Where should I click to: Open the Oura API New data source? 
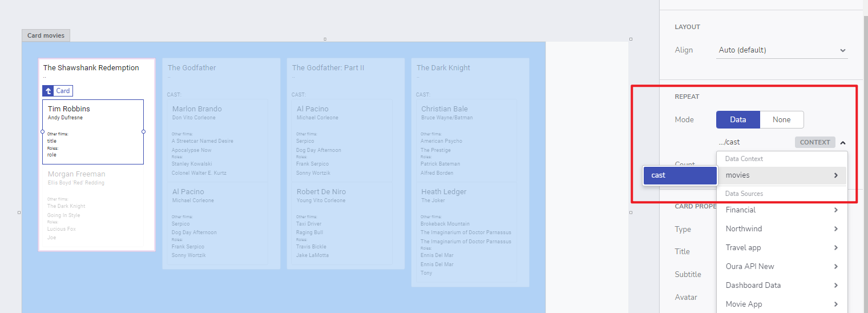point(781,267)
